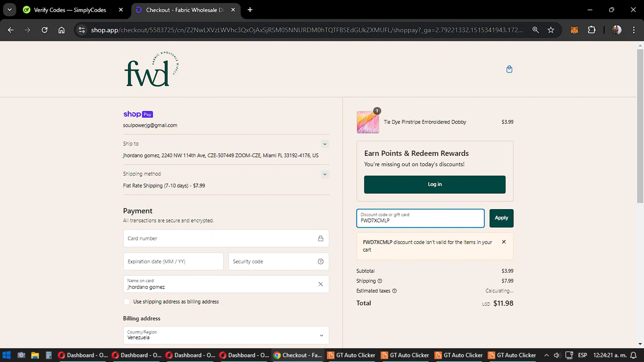This screenshot has width=644, height=362.
Task: Open the tab search dropdown
Action: click(9, 10)
